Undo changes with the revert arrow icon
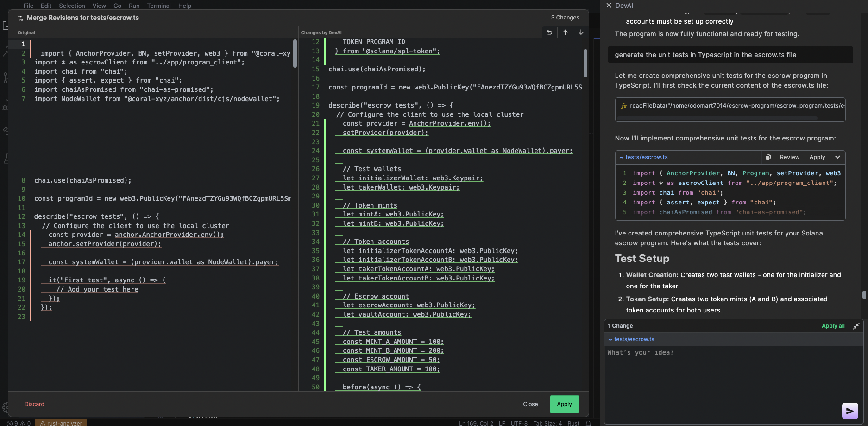 point(549,32)
